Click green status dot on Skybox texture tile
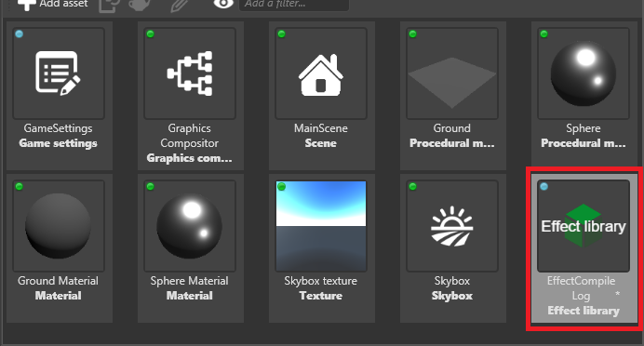 click(x=281, y=187)
